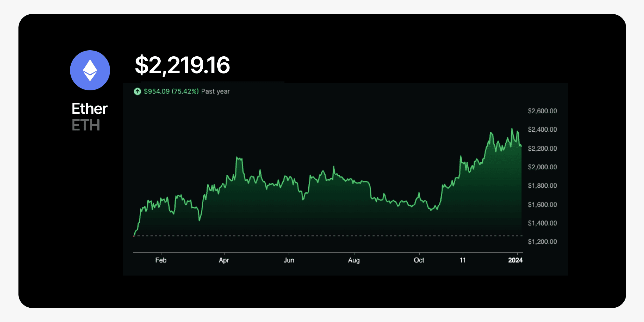
Task: Click the $1,400.00 axis label
Action: click(x=542, y=223)
